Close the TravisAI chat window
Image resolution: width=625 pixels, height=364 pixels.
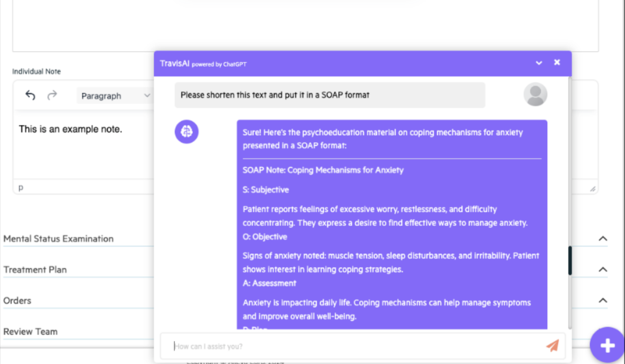pyautogui.click(x=557, y=62)
